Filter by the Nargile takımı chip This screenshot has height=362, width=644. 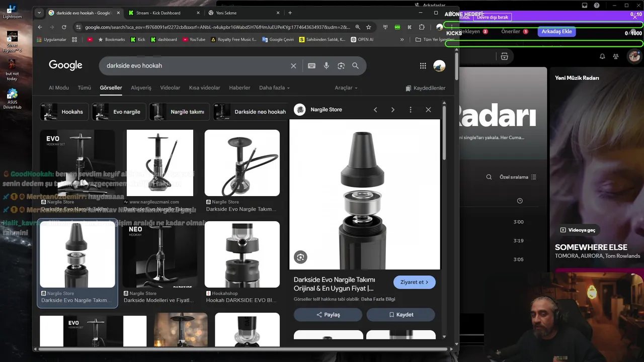point(179,112)
